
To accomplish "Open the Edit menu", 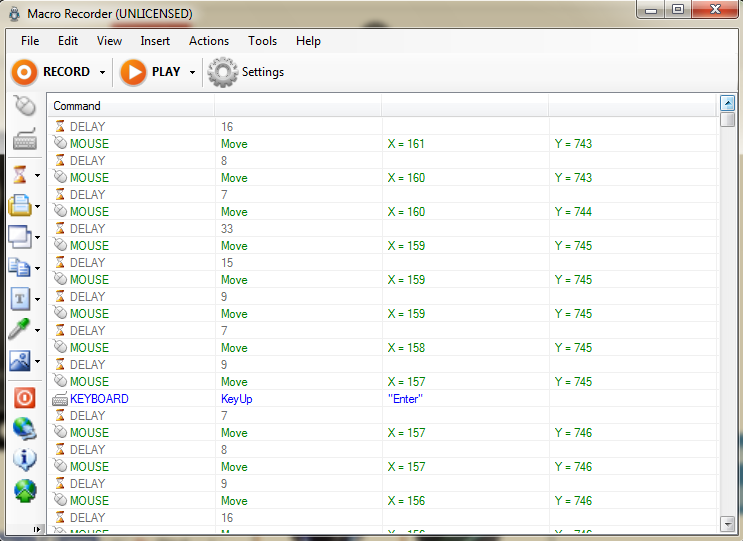I will [x=68, y=41].
